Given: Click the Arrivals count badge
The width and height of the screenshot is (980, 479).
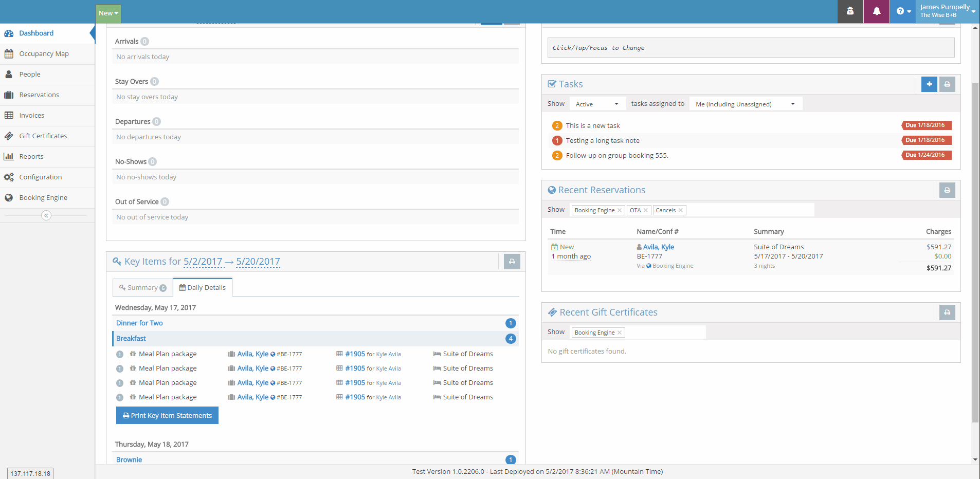Looking at the screenshot, I should click(x=145, y=42).
